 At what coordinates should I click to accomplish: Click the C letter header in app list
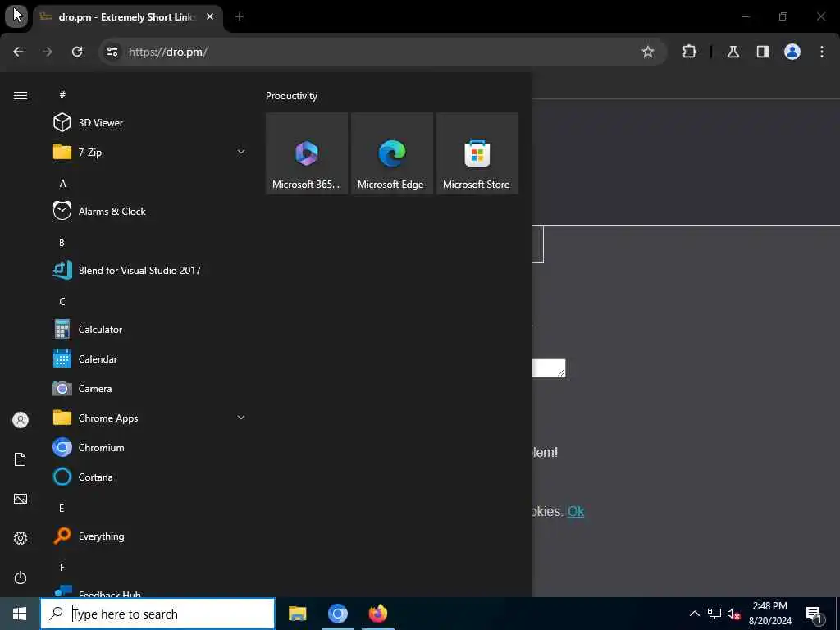click(x=62, y=302)
